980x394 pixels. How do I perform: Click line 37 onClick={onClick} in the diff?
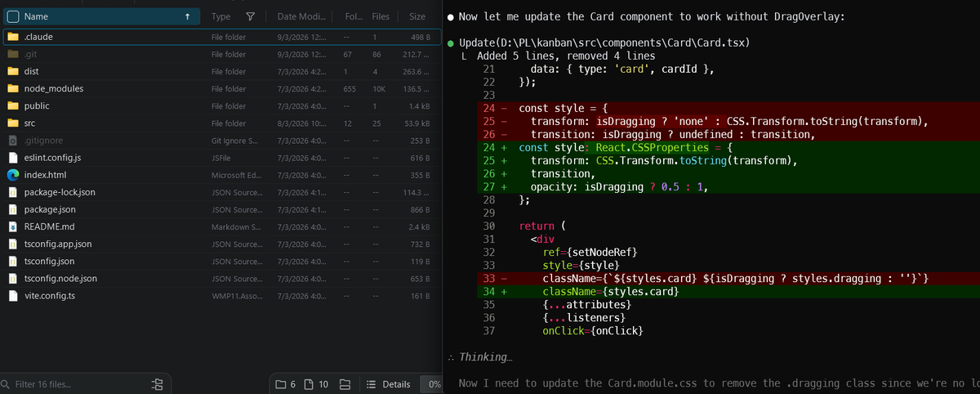(593, 331)
